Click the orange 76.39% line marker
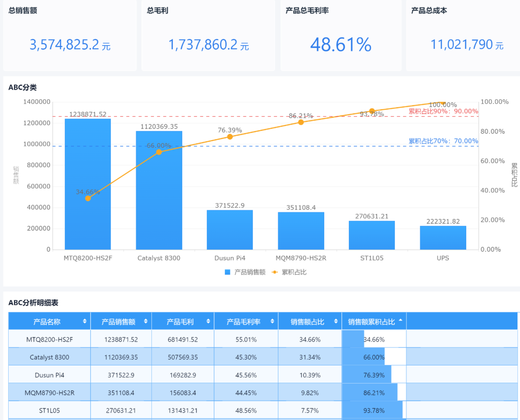The height and width of the screenshot is (420, 520). click(x=230, y=137)
